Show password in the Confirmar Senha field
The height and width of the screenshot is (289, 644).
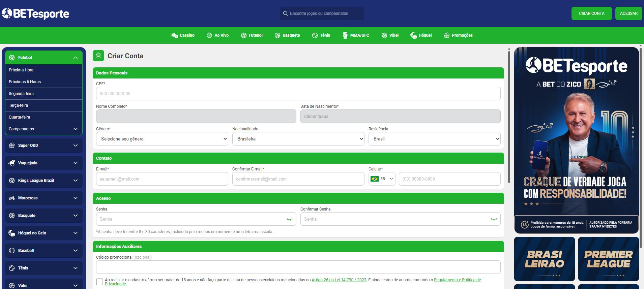[494, 219]
